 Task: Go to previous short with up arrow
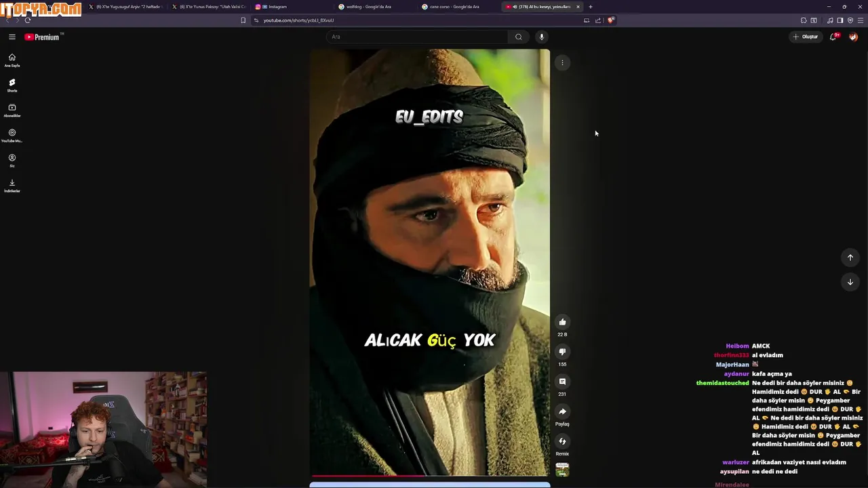tap(850, 258)
